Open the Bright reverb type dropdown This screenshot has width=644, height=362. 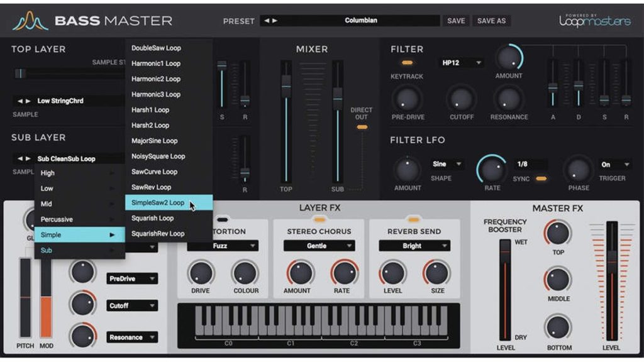click(414, 246)
